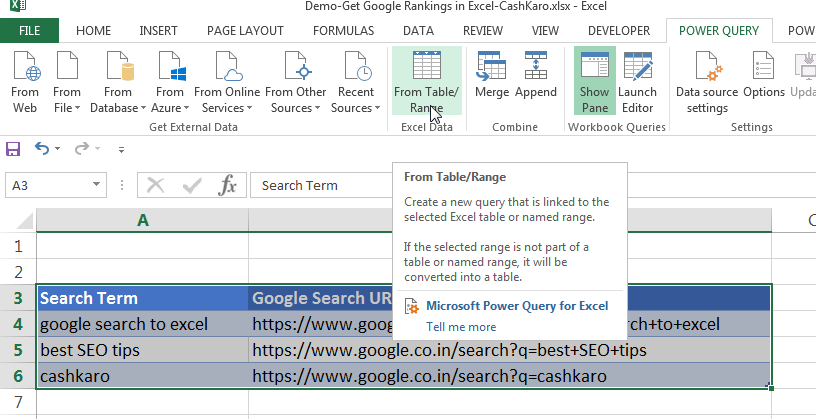The height and width of the screenshot is (419, 816).
Task: Click the From Web icon
Action: pos(25,81)
